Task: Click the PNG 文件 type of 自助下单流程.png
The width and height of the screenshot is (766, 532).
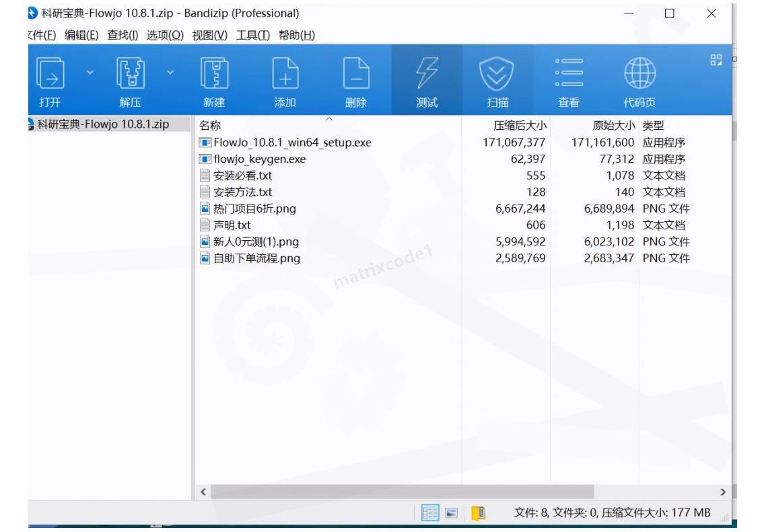Action: click(x=666, y=259)
